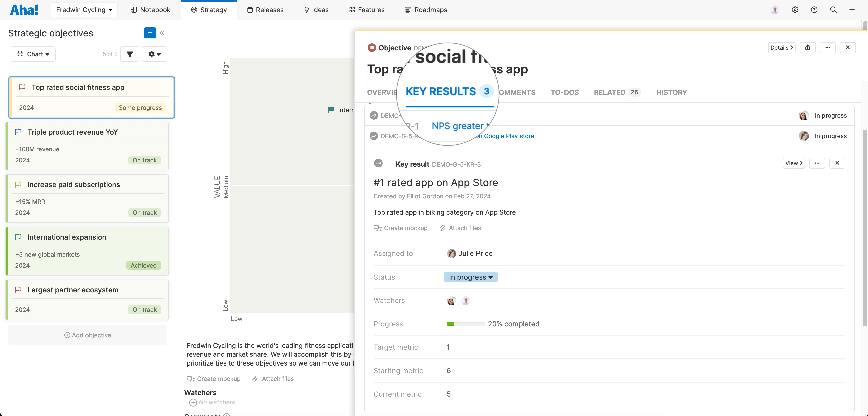Image resolution: width=868 pixels, height=416 pixels.
Task: Open the Google Play store key result link
Action: (508, 136)
